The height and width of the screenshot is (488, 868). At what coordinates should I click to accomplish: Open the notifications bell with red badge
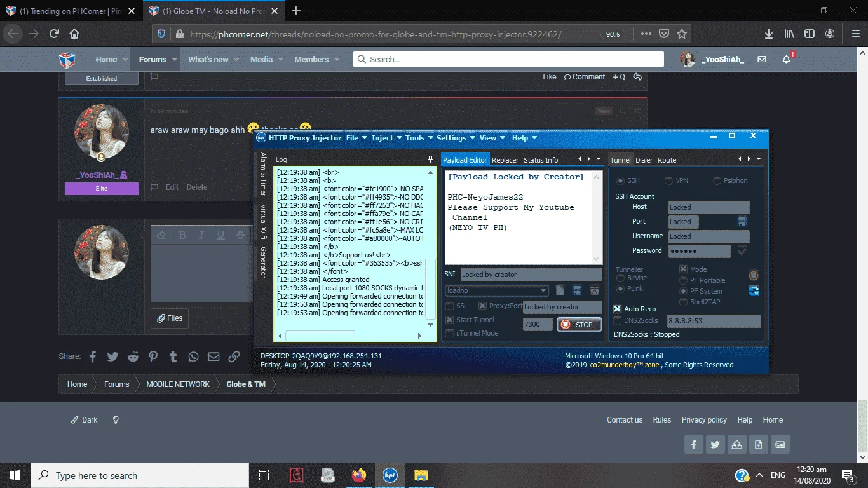coord(787,59)
